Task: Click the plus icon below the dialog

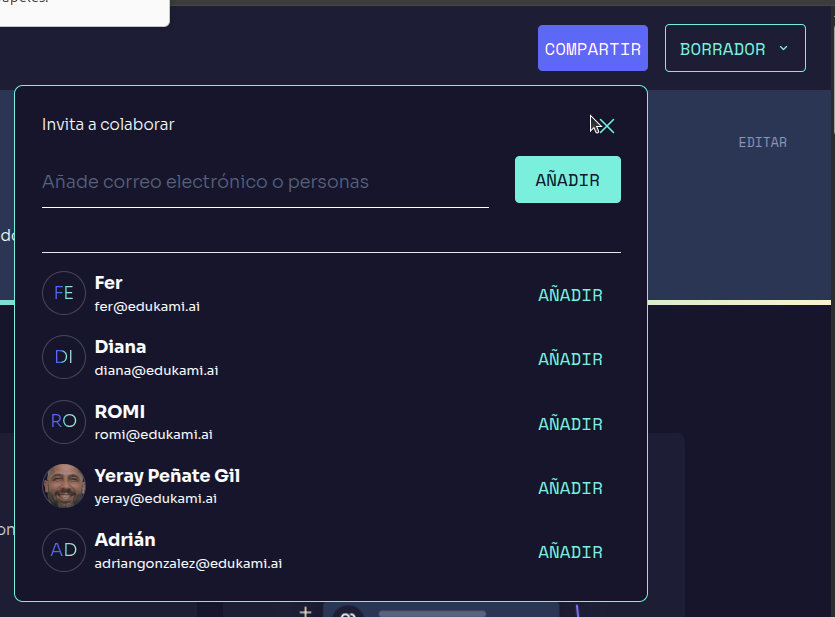Action: pyautogui.click(x=306, y=611)
